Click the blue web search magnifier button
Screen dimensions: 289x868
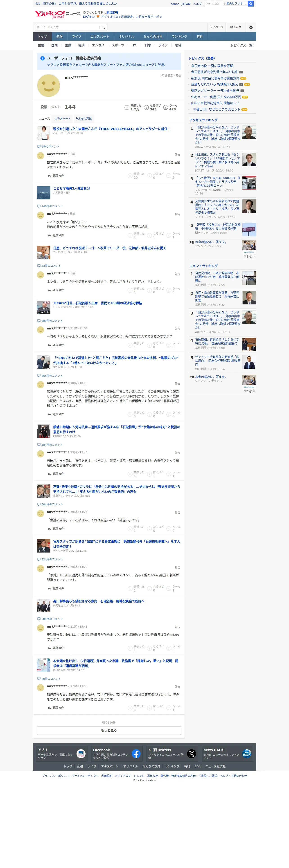point(251,4)
